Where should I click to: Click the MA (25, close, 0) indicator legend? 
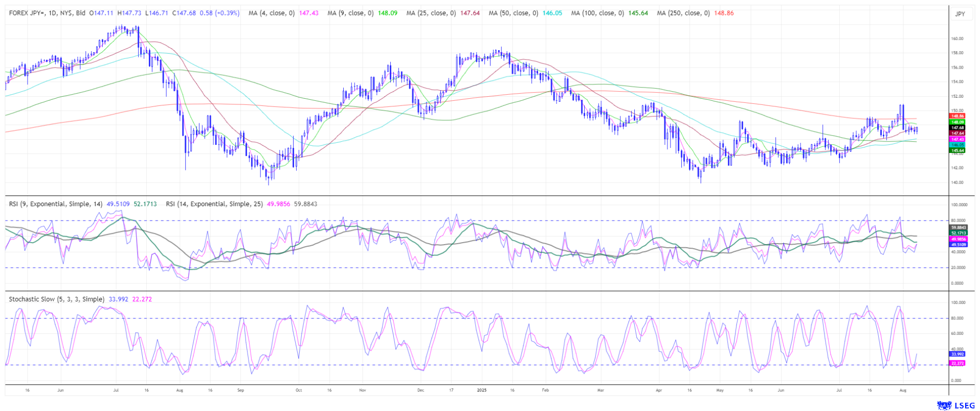[x=431, y=13]
